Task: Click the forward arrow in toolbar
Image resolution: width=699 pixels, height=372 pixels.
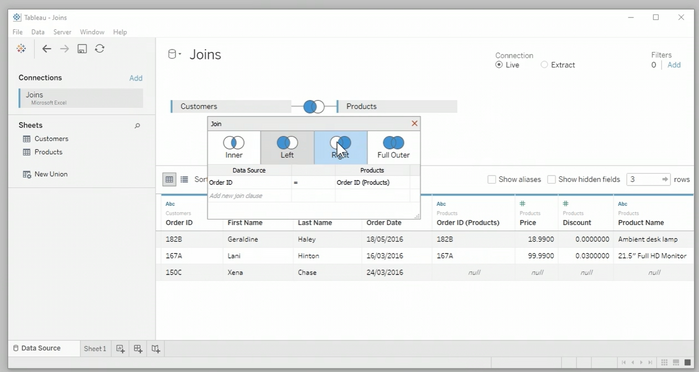Action: (x=65, y=49)
